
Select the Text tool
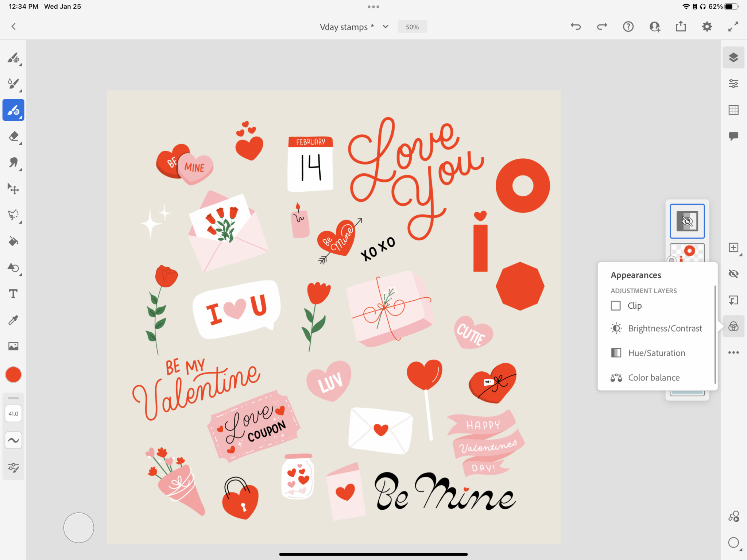coord(13,293)
